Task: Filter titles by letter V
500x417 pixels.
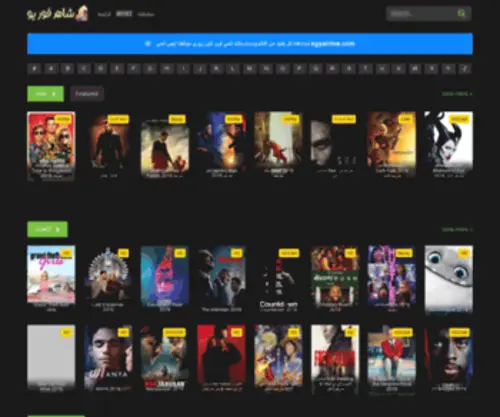Action: click(399, 69)
